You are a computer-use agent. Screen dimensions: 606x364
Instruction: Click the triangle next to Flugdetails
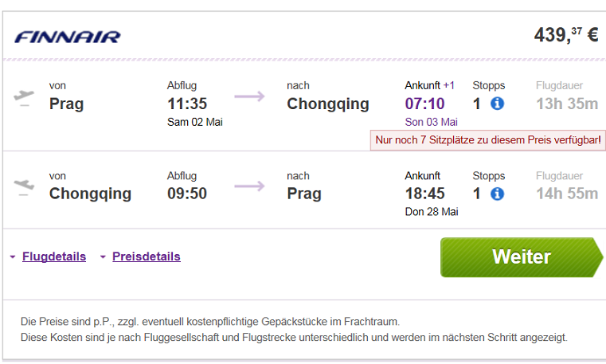[13, 257]
